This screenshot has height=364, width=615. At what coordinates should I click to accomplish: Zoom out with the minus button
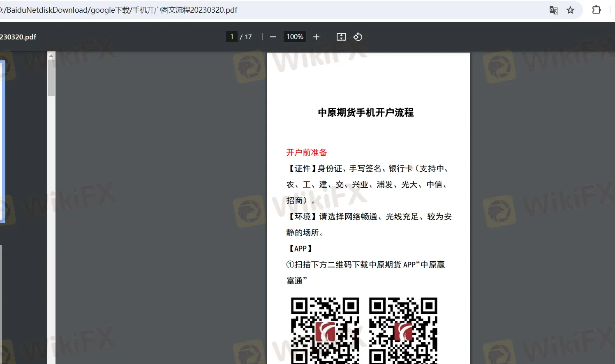click(273, 37)
